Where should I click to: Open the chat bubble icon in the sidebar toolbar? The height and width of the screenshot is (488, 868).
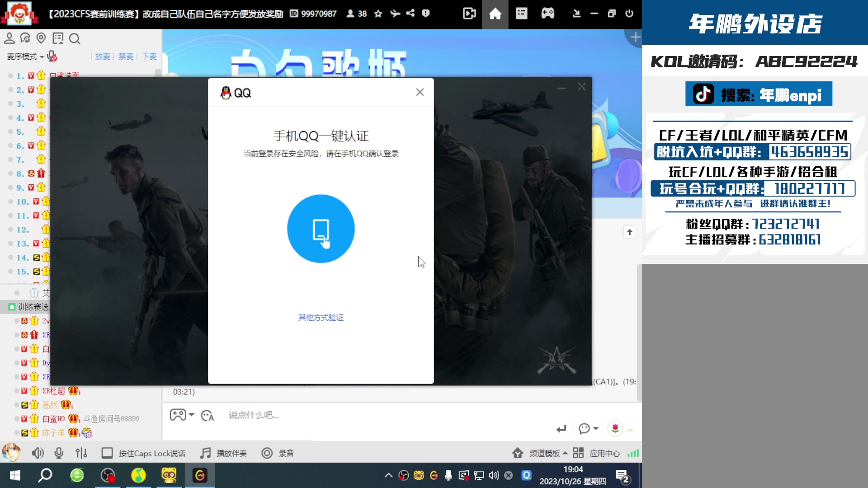(25, 38)
